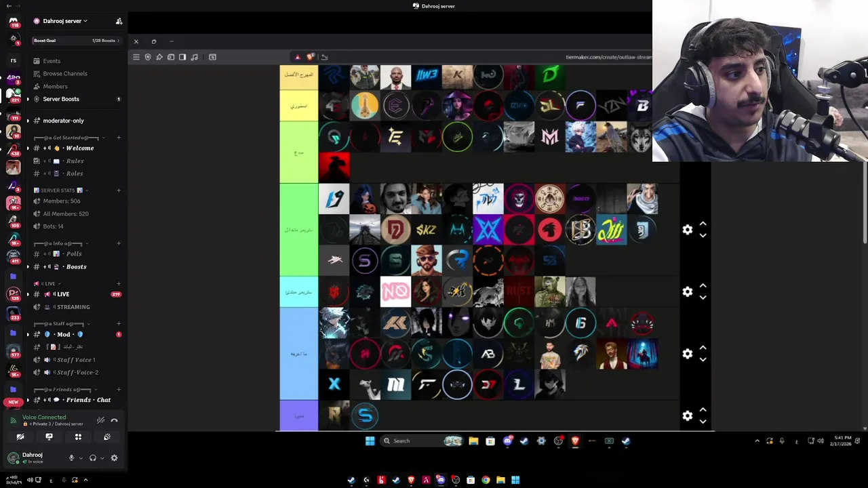This screenshot has height=488, width=868.
Task: Open Discord user settings gear
Action: click(x=114, y=458)
